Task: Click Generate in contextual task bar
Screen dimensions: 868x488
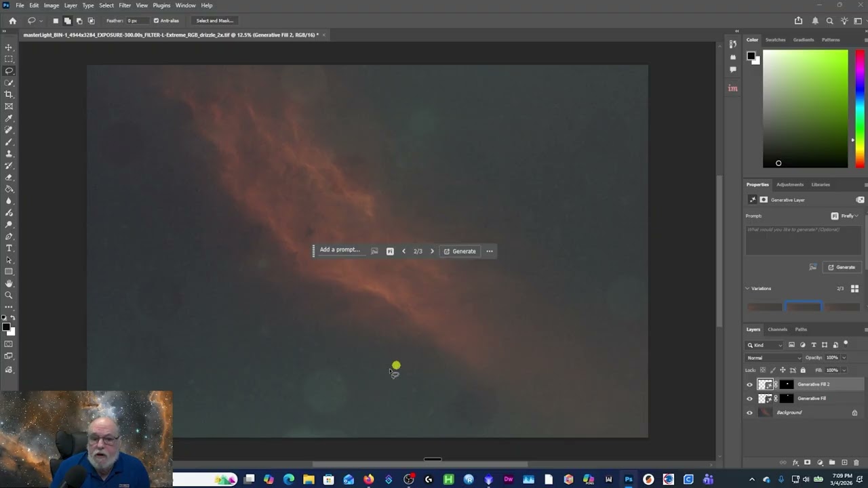Action: point(460,251)
